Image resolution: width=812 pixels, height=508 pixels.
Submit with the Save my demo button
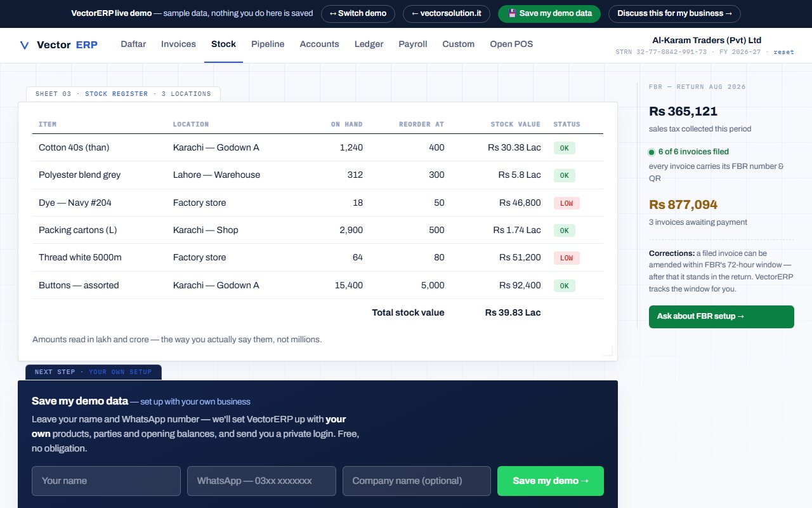pos(551,481)
